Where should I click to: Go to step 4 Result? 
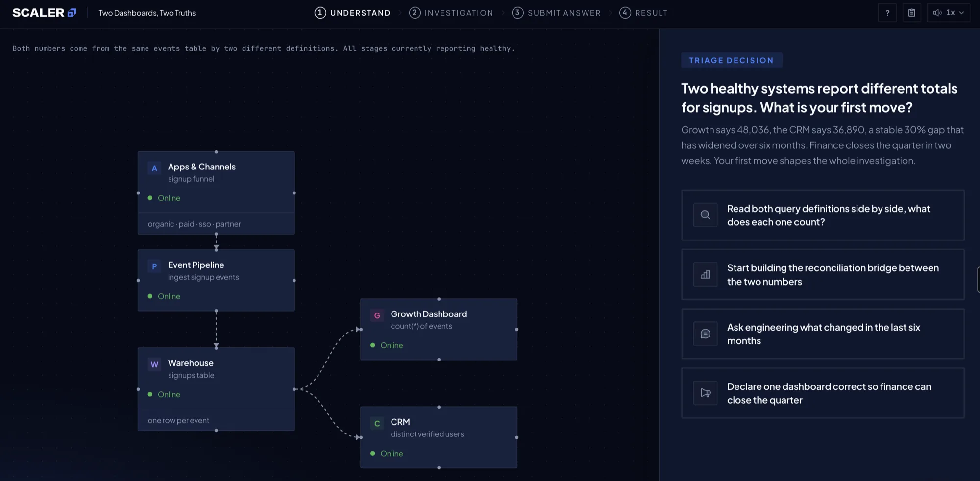[x=643, y=13]
